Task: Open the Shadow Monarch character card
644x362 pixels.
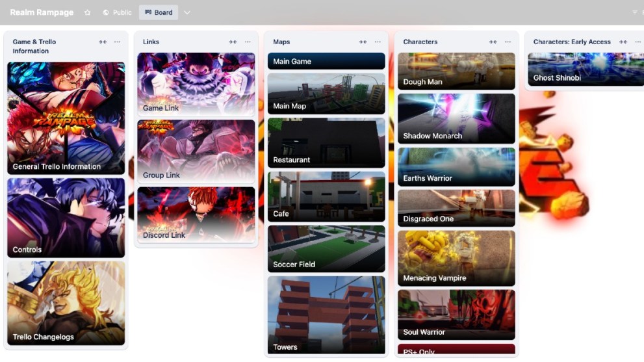Action: point(456,119)
